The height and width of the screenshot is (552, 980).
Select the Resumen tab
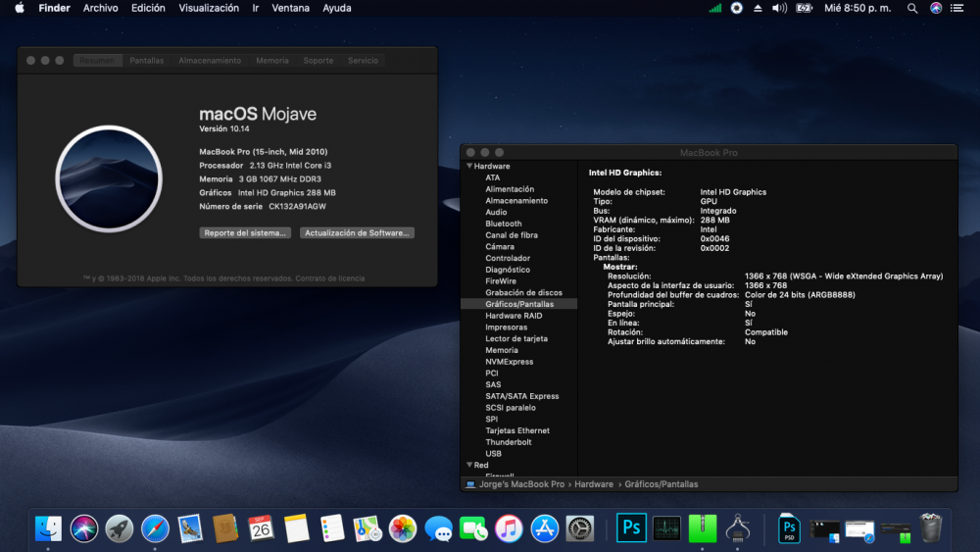(x=97, y=61)
